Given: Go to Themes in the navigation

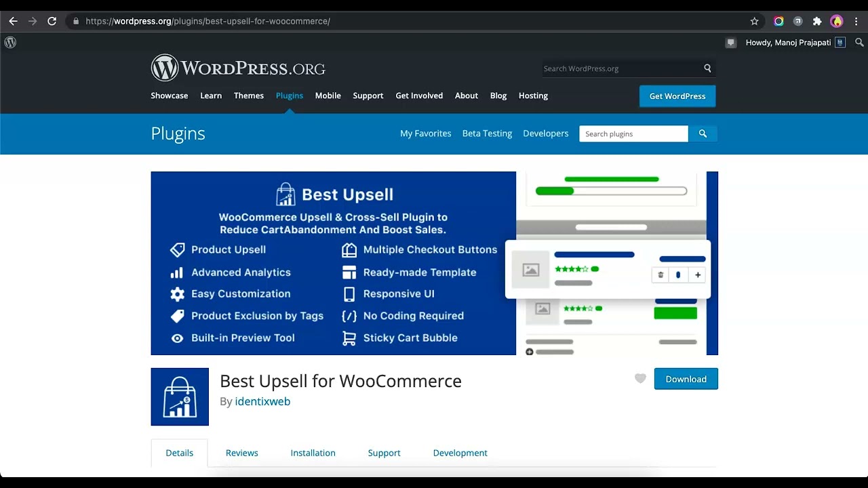Looking at the screenshot, I should (249, 96).
